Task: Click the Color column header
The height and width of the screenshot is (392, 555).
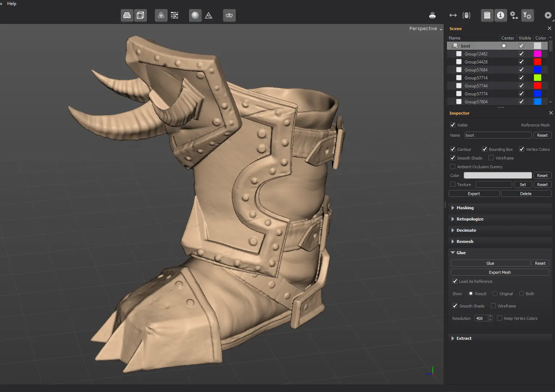Action: click(540, 38)
